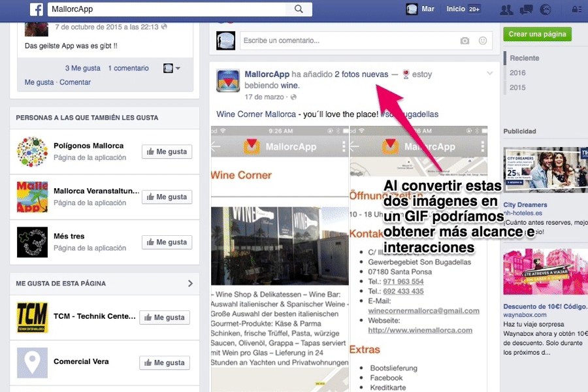Open notifications globe icon
Viewport: 588px width, 392px height.
click(546, 9)
